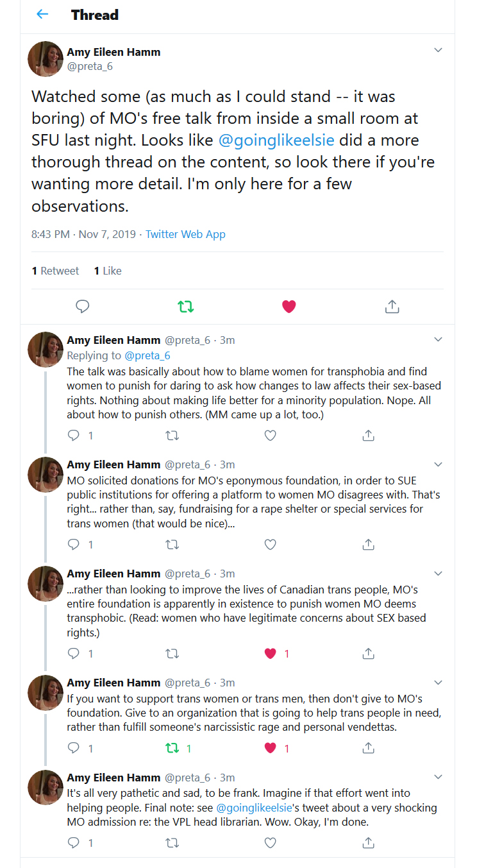The height and width of the screenshot is (868, 477).
Task: Go back using the Thread arrow
Action: tap(42, 14)
